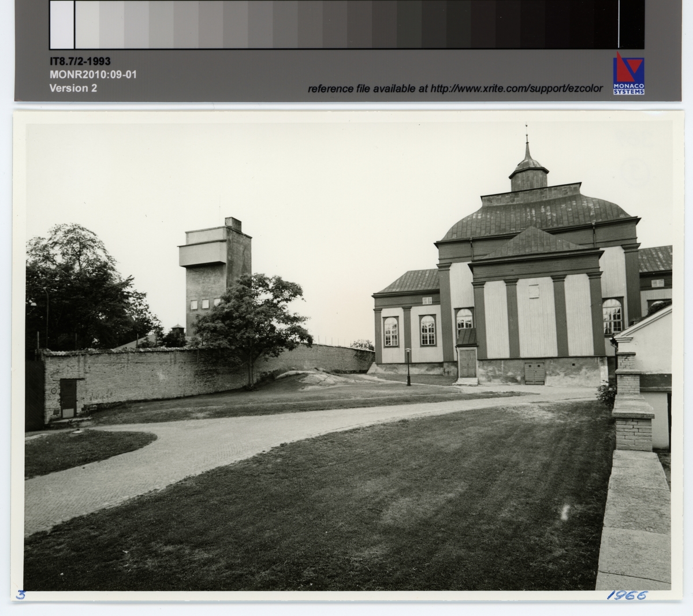The image size is (693, 616).
Task: Select the white swatch at grayscale start
Action: 62,24
